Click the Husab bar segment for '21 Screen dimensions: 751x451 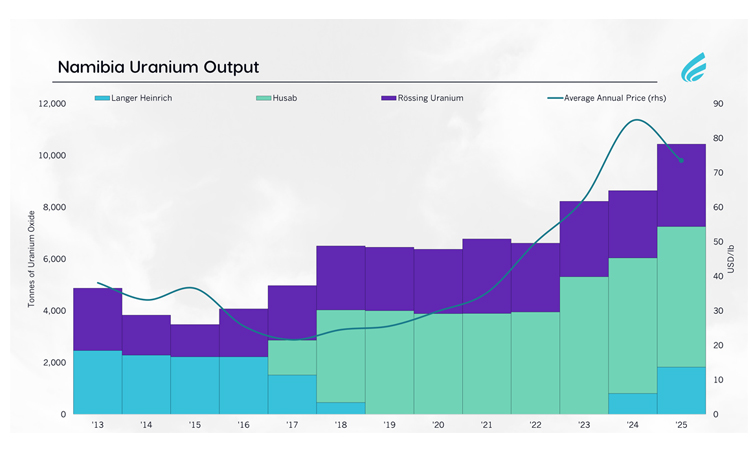click(x=487, y=364)
